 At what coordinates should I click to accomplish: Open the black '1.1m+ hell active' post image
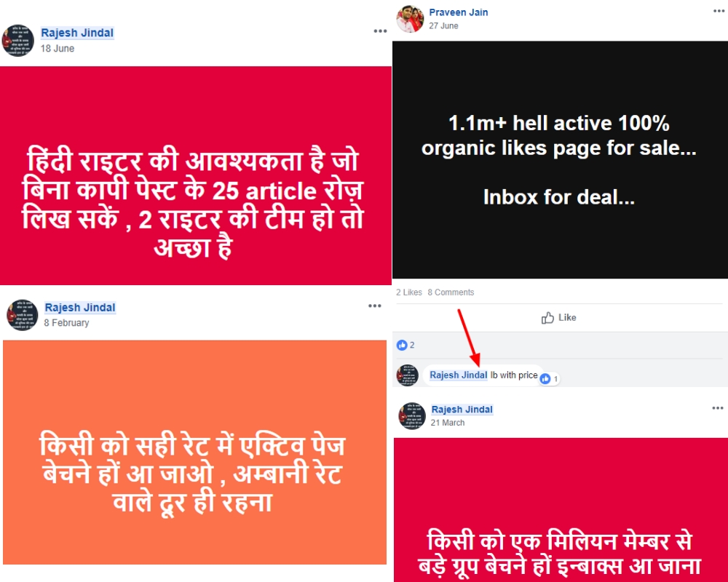560,159
